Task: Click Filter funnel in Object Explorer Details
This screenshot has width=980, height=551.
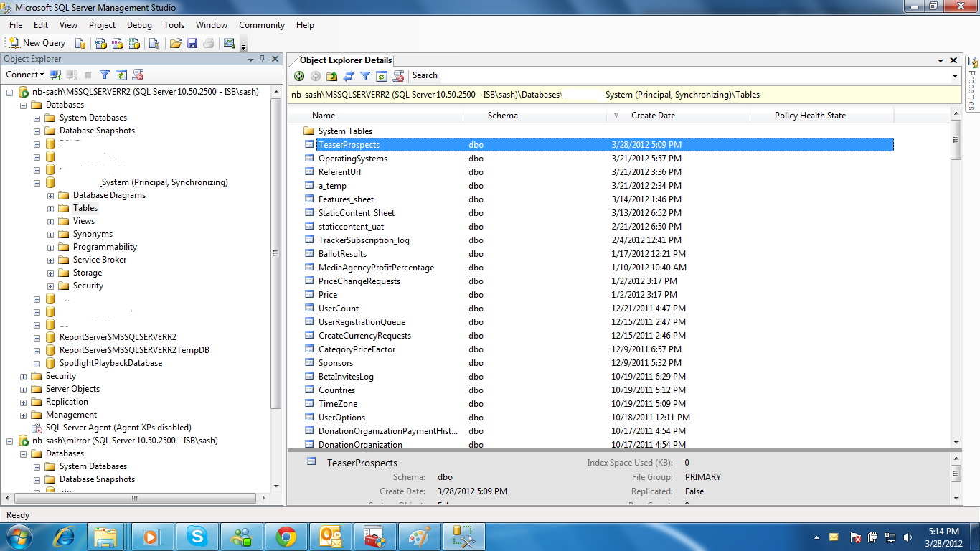Action: pos(365,76)
